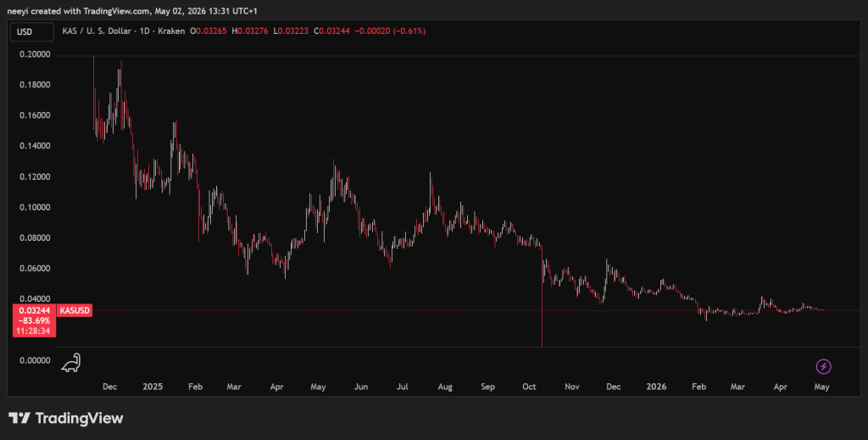
Task: Click the current price 0.03244 tag
Action: 34,311
